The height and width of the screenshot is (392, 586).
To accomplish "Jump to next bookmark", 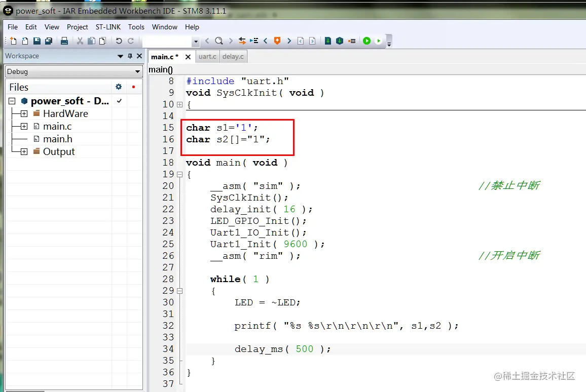I will (289, 41).
